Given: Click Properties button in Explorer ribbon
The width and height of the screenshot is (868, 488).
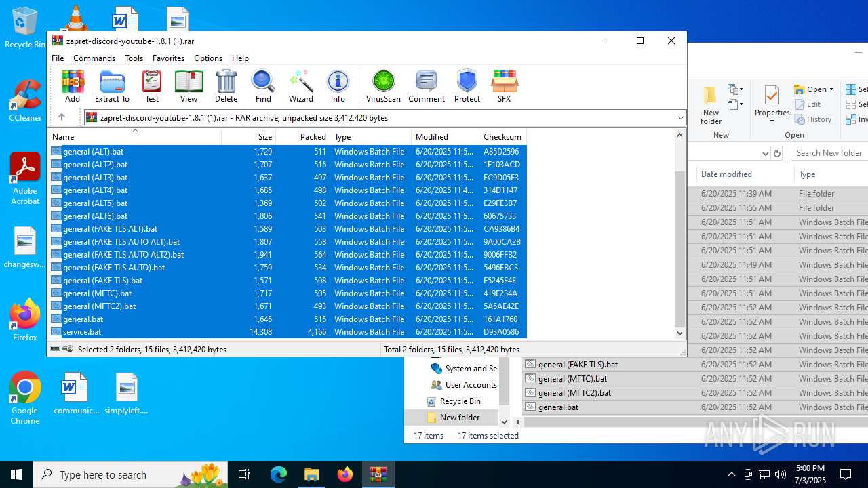Looking at the screenshot, I should point(772,104).
